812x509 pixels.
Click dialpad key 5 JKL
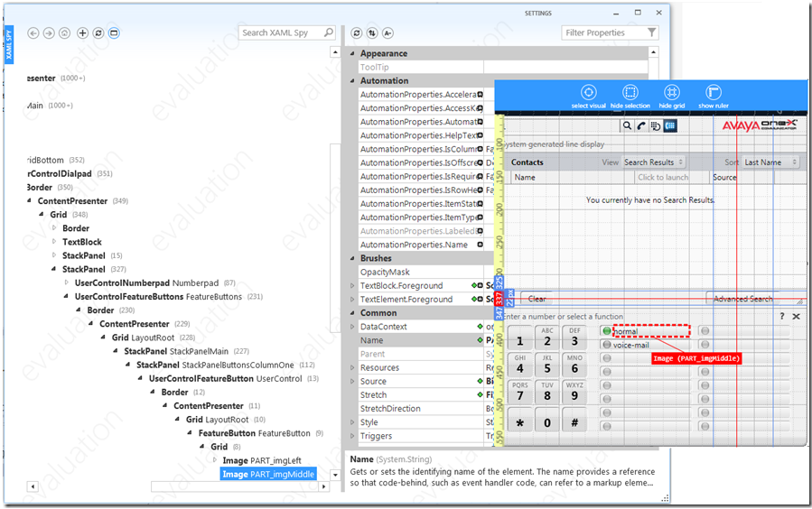(x=547, y=365)
